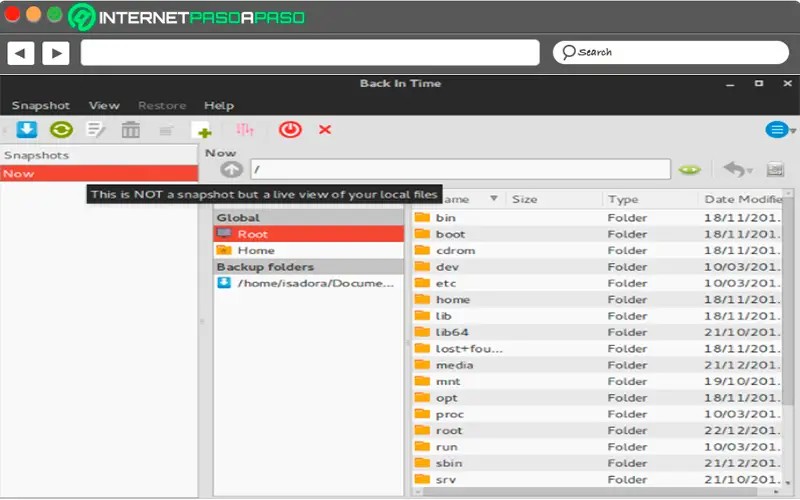Select the opt folder row

[x=597, y=397]
